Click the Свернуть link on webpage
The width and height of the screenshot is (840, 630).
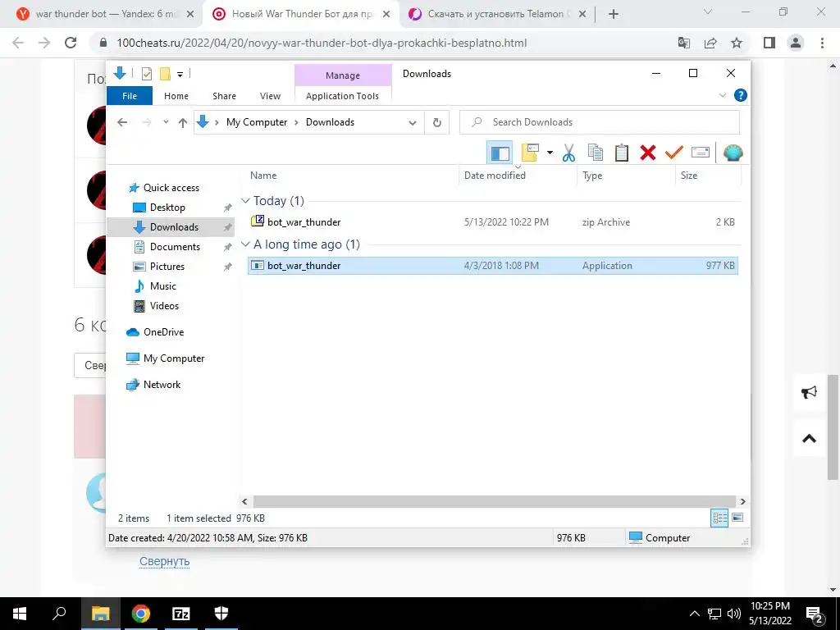click(164, 561)
